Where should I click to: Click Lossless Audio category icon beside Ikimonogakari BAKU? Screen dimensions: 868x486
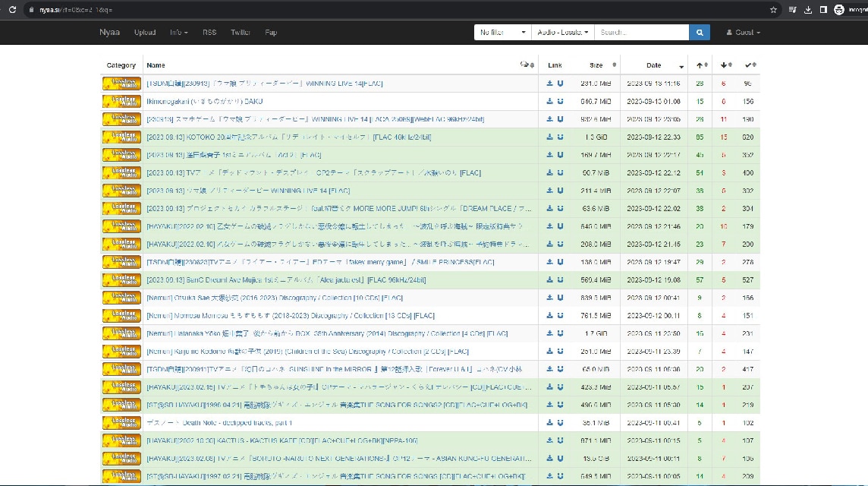[121, 102]
